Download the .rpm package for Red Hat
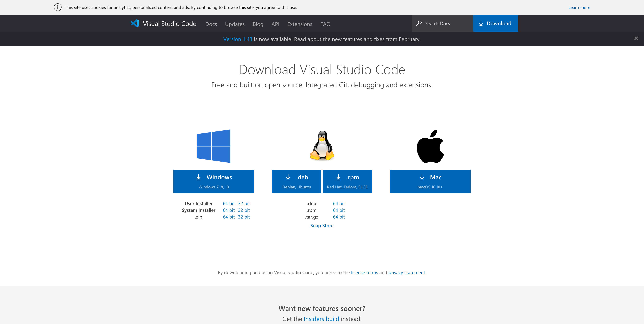Viewport: 644px width, 324px height. (x=347, y=181)
